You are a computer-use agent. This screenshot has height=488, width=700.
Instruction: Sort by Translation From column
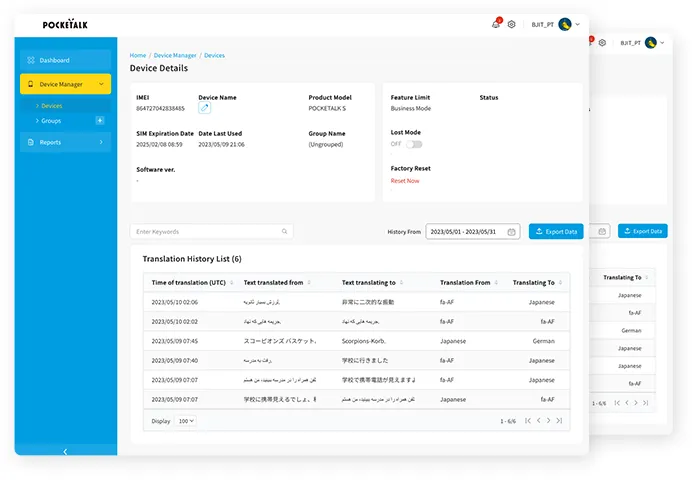[x=496, y=283]
